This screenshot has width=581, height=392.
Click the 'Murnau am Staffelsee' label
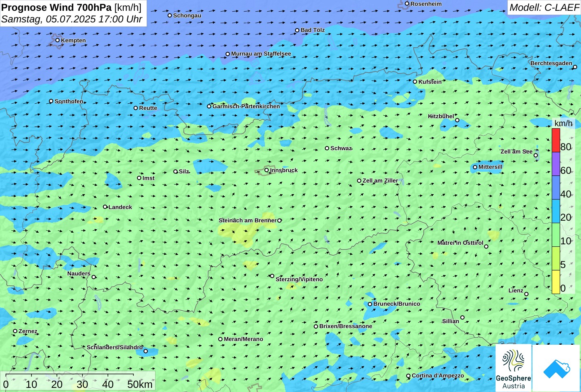click(x=261, y=54)
